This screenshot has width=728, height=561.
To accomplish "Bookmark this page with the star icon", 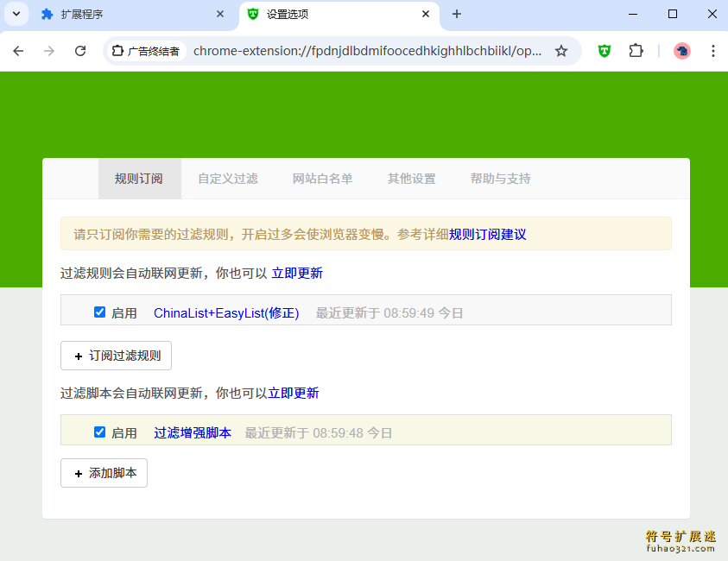I will 561,51.
